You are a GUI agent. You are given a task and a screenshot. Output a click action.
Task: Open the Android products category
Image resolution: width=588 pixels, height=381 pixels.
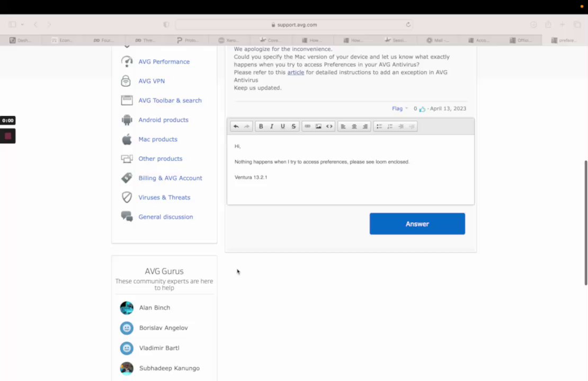(164, 120)
